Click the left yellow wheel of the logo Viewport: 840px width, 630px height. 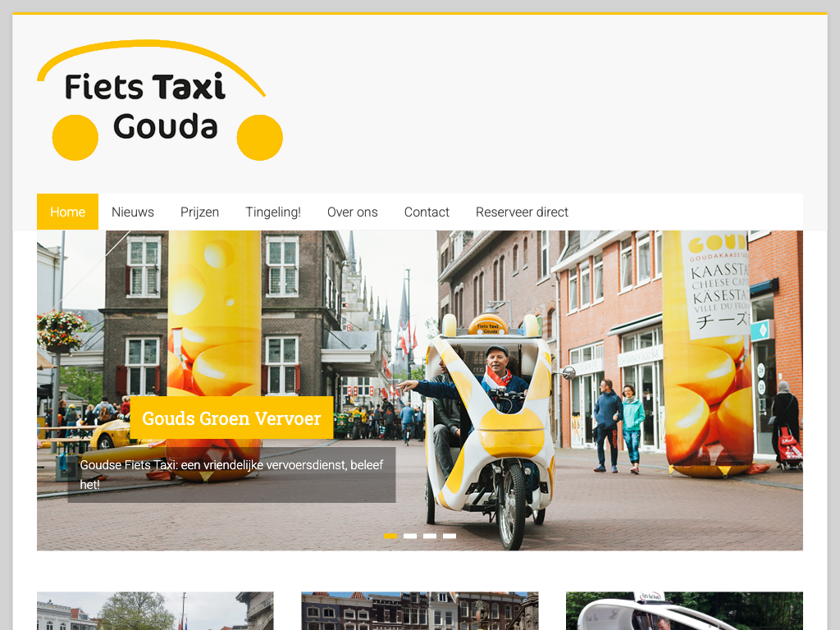tap(75, 138)
